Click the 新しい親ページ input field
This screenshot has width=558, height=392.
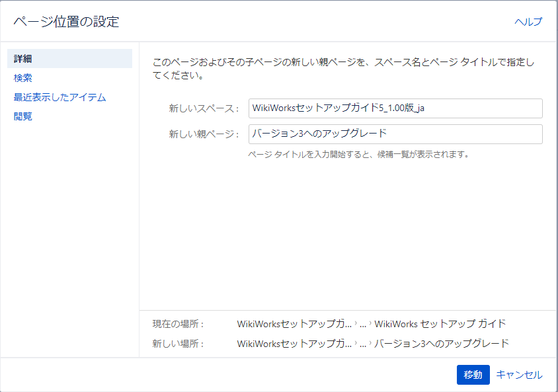(x=395, y=134)
